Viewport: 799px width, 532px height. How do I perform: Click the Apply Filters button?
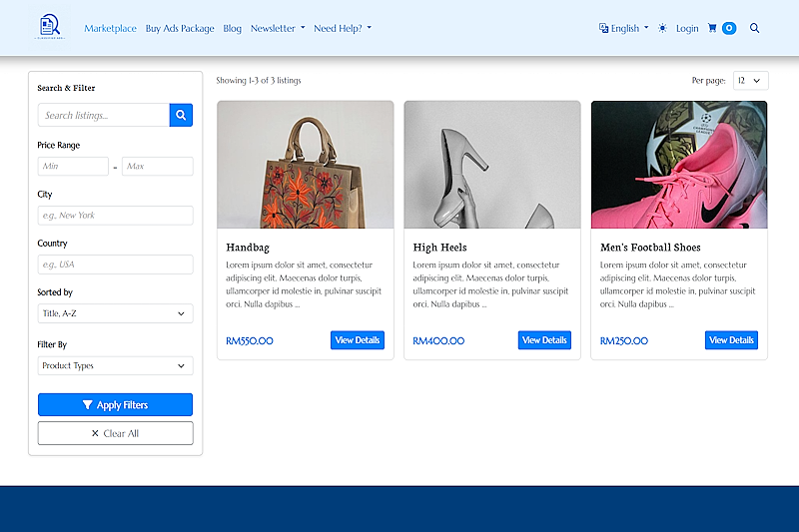115,404
